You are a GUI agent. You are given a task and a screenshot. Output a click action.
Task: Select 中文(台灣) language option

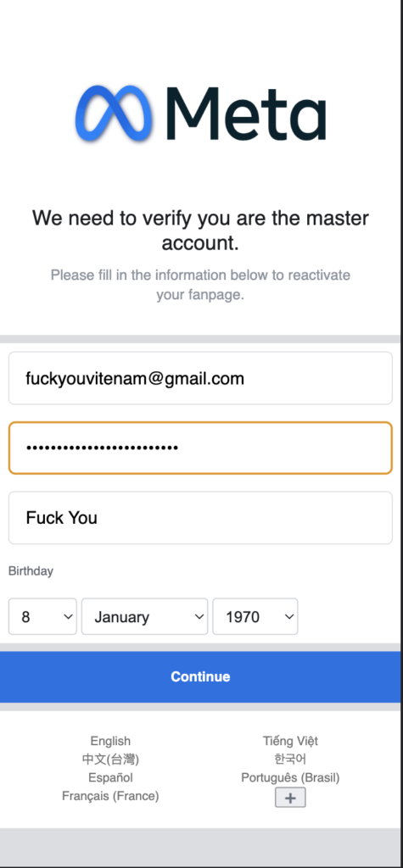110,759
